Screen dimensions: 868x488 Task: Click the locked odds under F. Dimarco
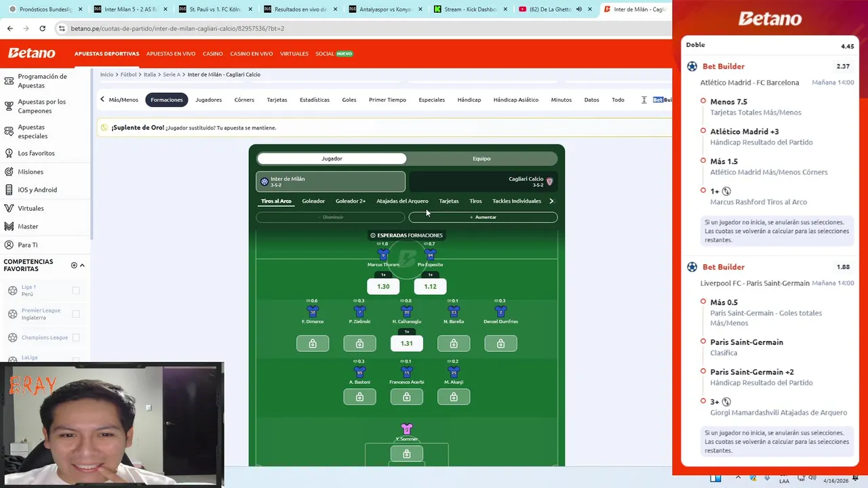pos(313,344)
